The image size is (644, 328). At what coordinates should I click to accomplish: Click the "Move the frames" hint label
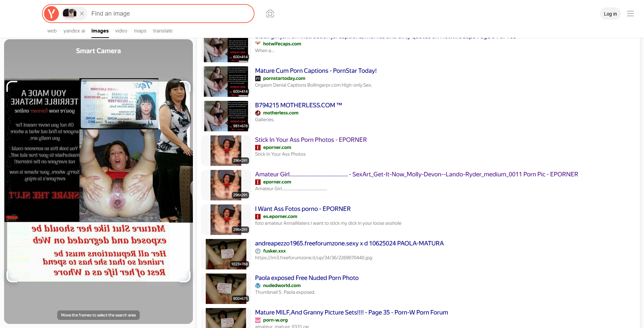pyautogui.click(x=98, y=315)
